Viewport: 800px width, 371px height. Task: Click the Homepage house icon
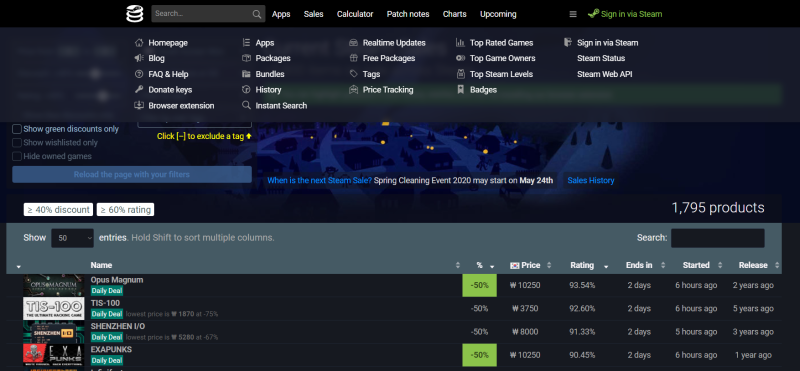(x=139, y=43)
